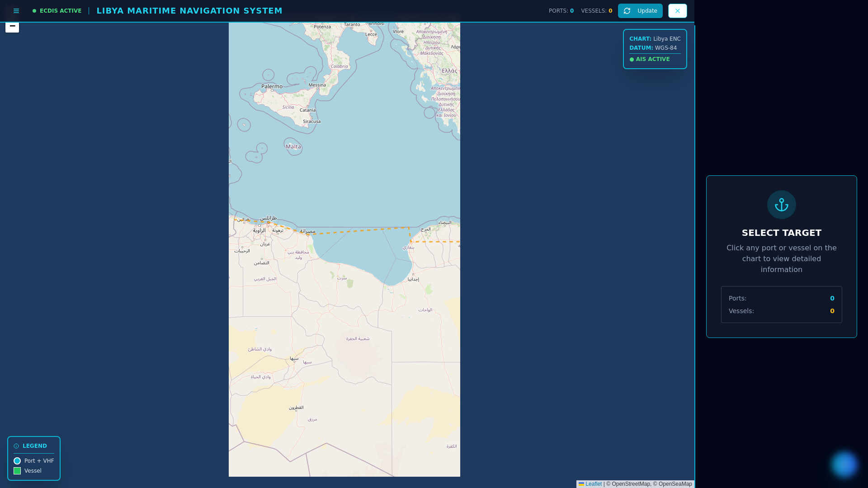Zoom out the map with minus button
Image resolution: width=868 pixels, height=488 pixels.
pyautogui.click(x=12, y=27)
